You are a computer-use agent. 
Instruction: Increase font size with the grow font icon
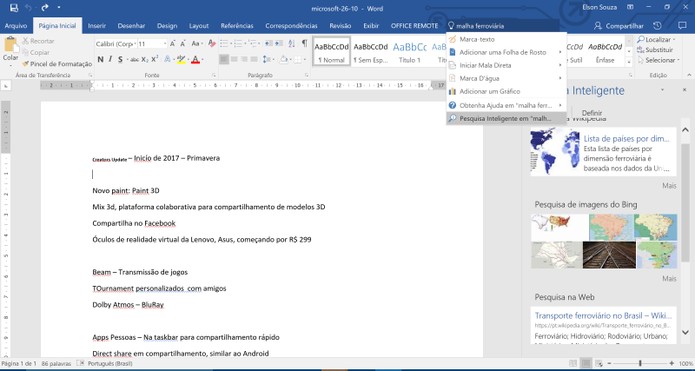click(x=172, y=43)
